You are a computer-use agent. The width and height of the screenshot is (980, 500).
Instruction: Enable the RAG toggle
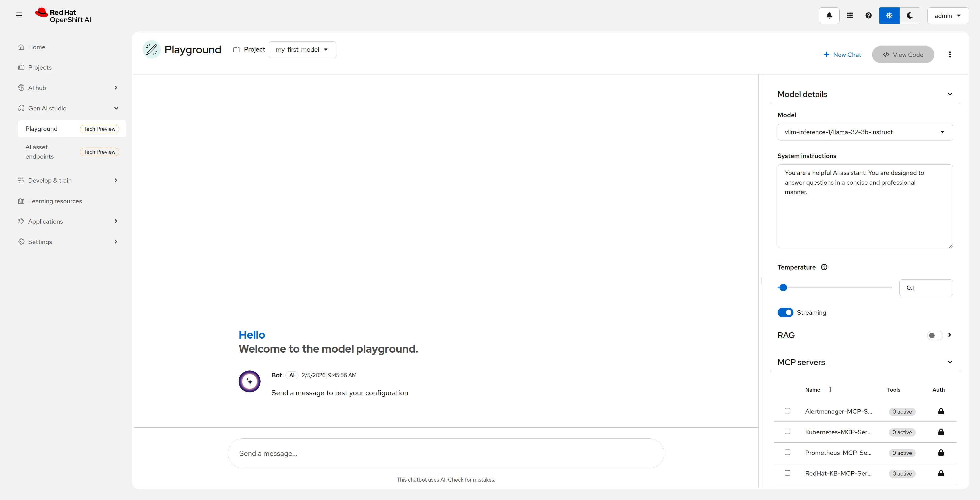pyautogui.click(x=935, y=336)
